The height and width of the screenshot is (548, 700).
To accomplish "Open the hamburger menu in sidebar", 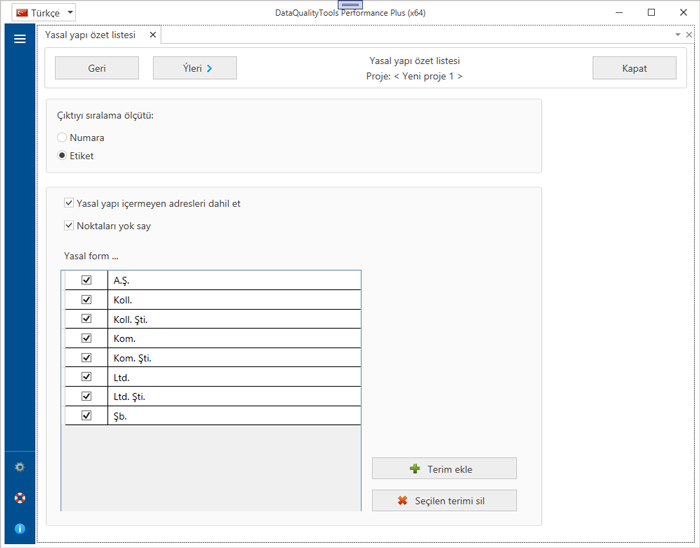I will [x=19, y=39].
